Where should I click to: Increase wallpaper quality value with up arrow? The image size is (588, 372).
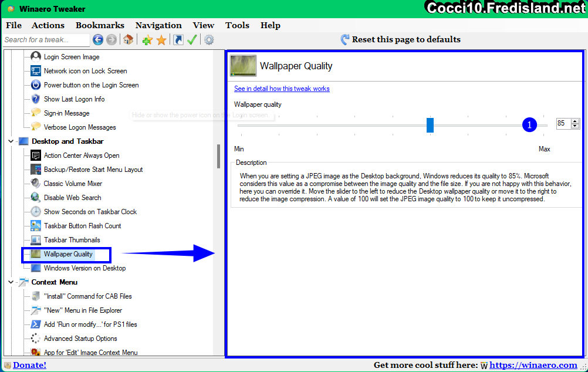[x=575, y=121]
